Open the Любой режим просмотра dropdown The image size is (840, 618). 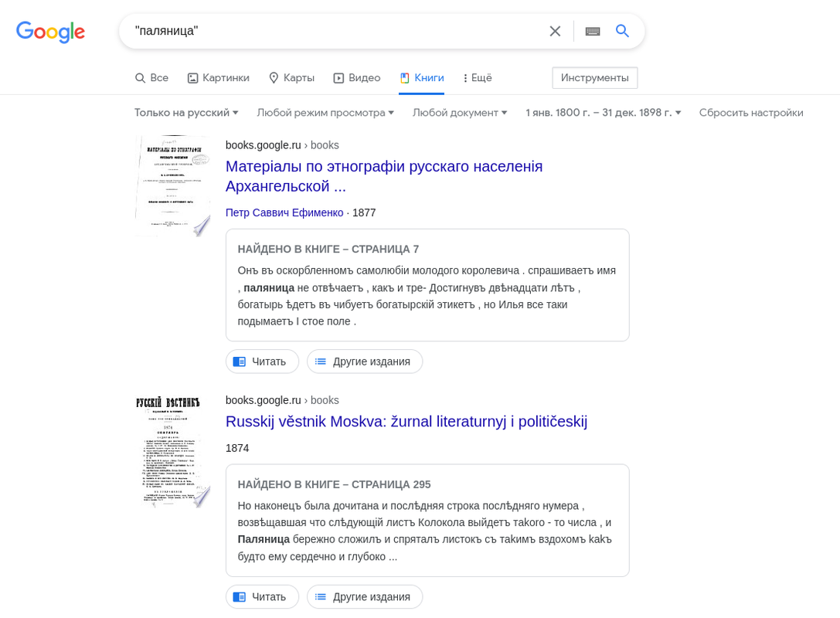(325, 113)
